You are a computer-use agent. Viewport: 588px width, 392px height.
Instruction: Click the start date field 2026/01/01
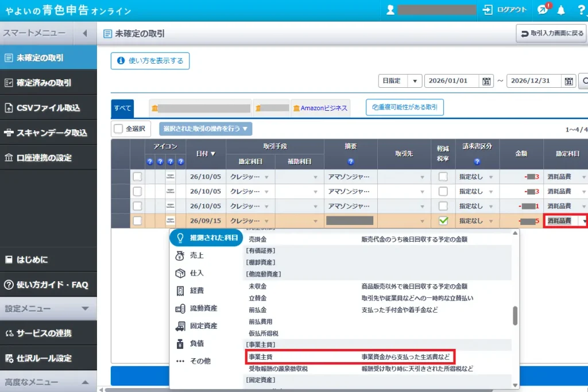(451, 81)
